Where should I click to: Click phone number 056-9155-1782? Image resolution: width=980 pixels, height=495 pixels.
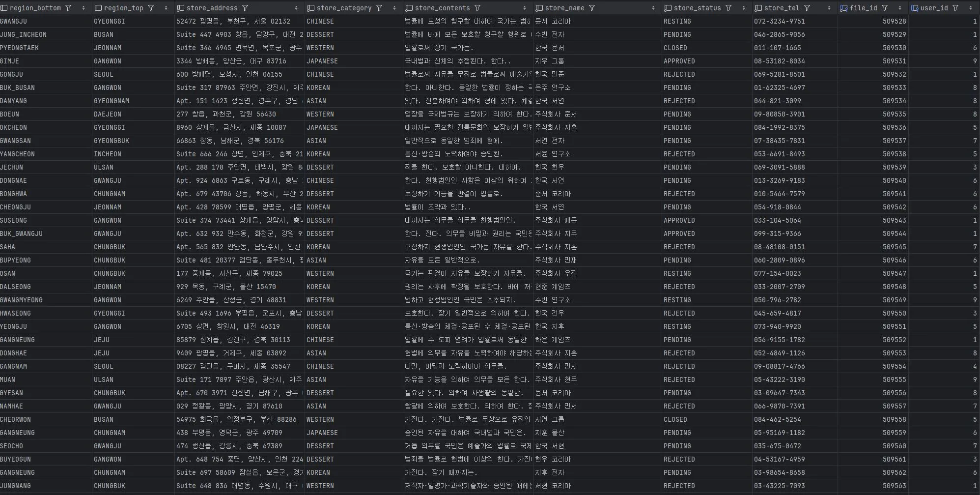pyautogui.click(x=795, y=340)
